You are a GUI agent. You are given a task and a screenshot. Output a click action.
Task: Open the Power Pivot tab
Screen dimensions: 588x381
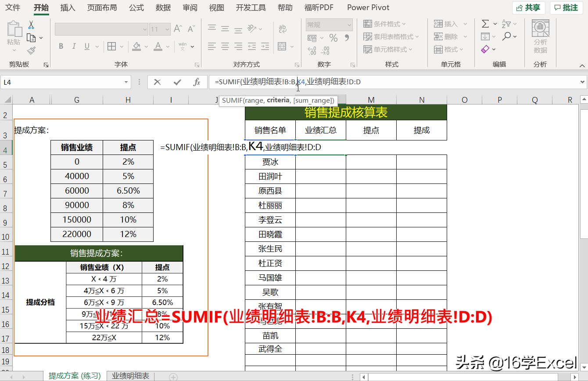click(368, 8)
